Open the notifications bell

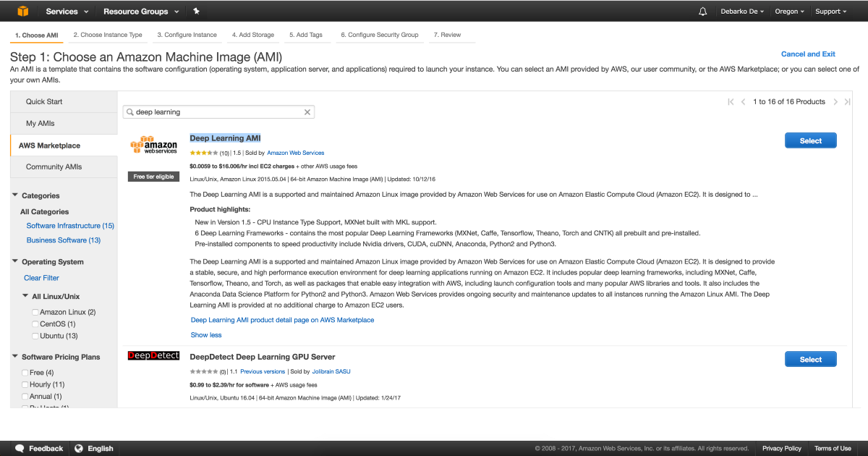(703, 12)
